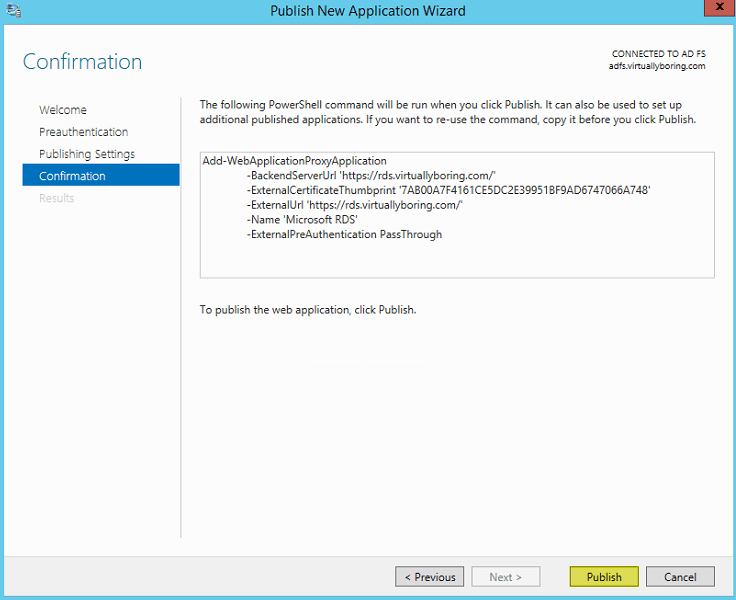The image size is (736, 600).
Task: Click the Add-WebApplicationProxyApplication command line
Action: tap(294, 161)
